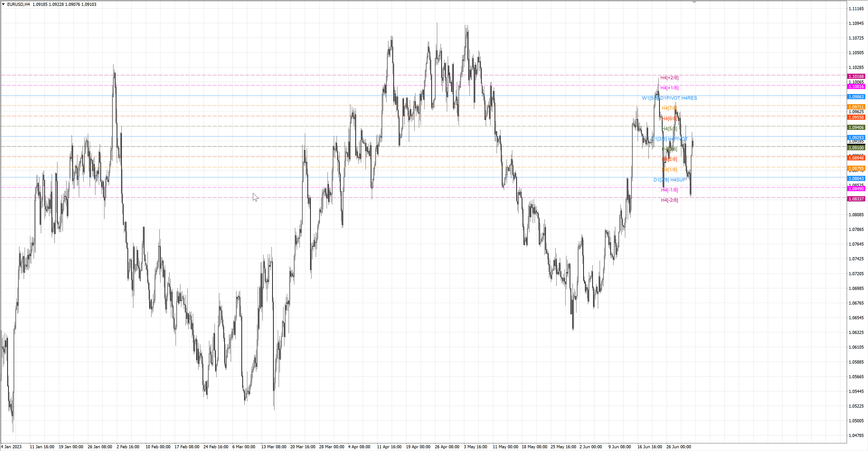868x451 pixels.
Task: Select the H4[-2/8] level label
Action: [x=669, y=200]
